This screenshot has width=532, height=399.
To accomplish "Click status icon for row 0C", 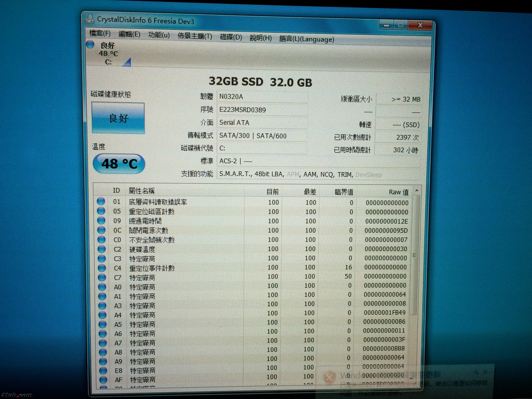I will click(x=101, y=230).
